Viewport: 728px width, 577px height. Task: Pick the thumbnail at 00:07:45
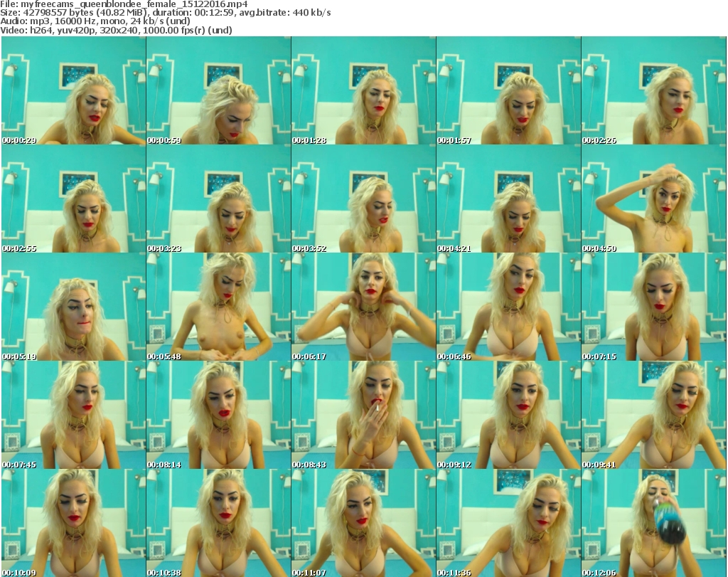[73, 415]
